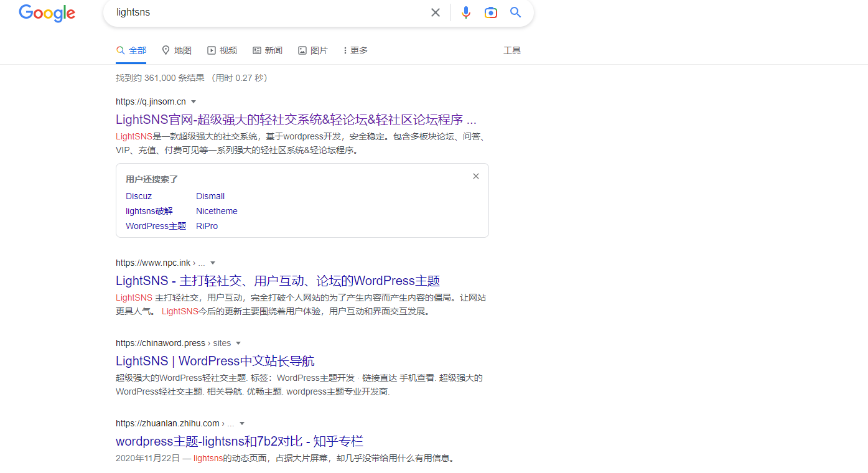Select the lightsns破解 related search
868x473 pixels.
(x=149, y=211)
